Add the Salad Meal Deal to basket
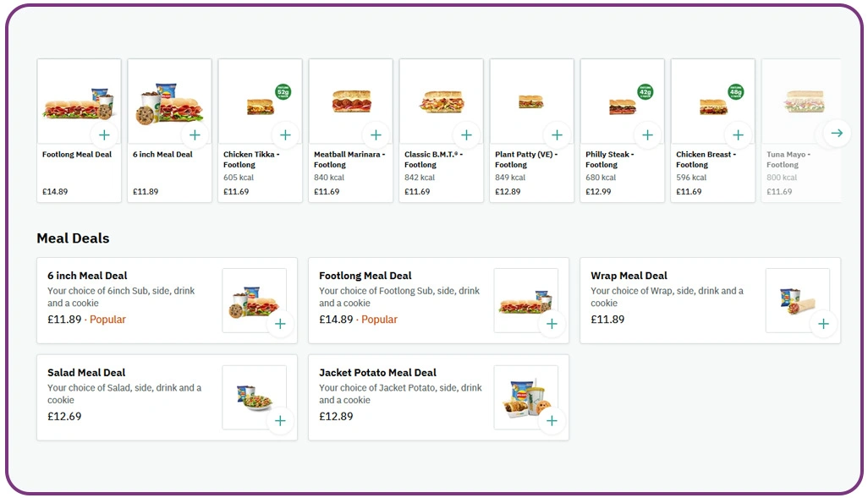Screen dimensions: 868x498 coord(280,420)
